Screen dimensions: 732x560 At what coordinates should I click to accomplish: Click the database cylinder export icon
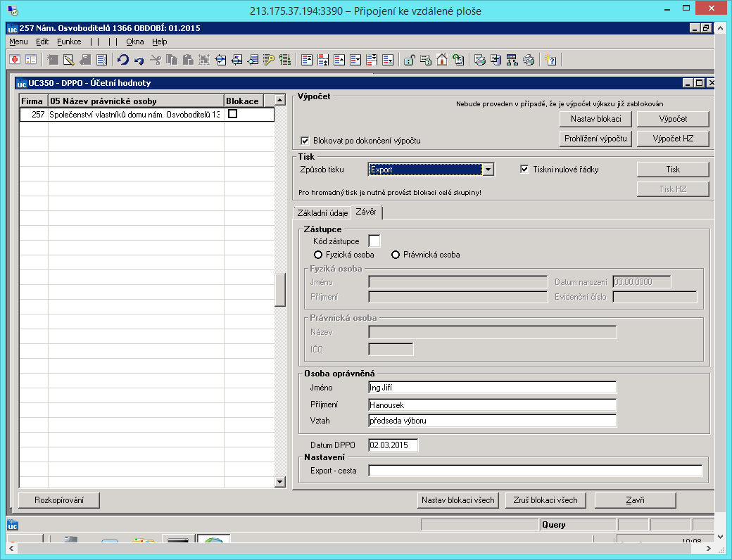point(496,60)
